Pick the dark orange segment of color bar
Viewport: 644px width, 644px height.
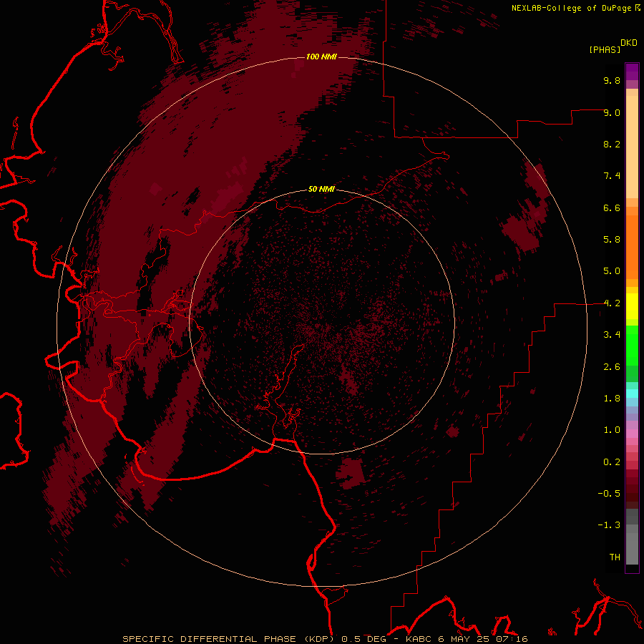632,246
